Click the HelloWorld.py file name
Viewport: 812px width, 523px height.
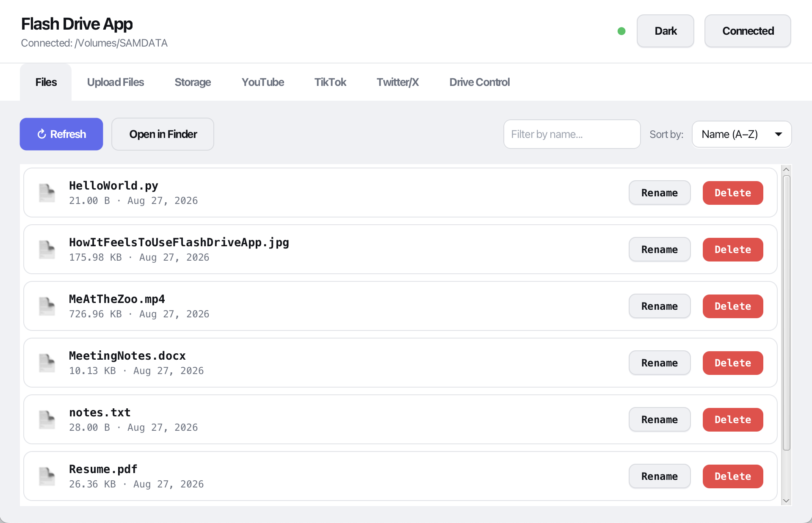click(x=113, y=186)
